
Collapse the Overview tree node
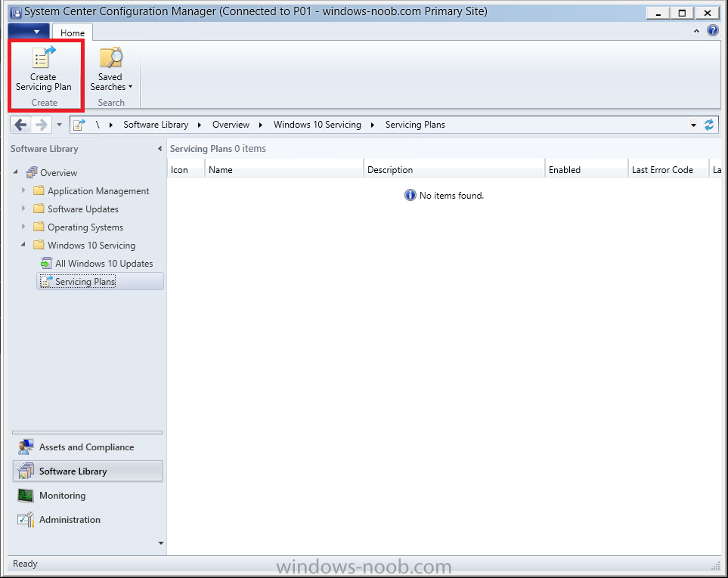16,172
